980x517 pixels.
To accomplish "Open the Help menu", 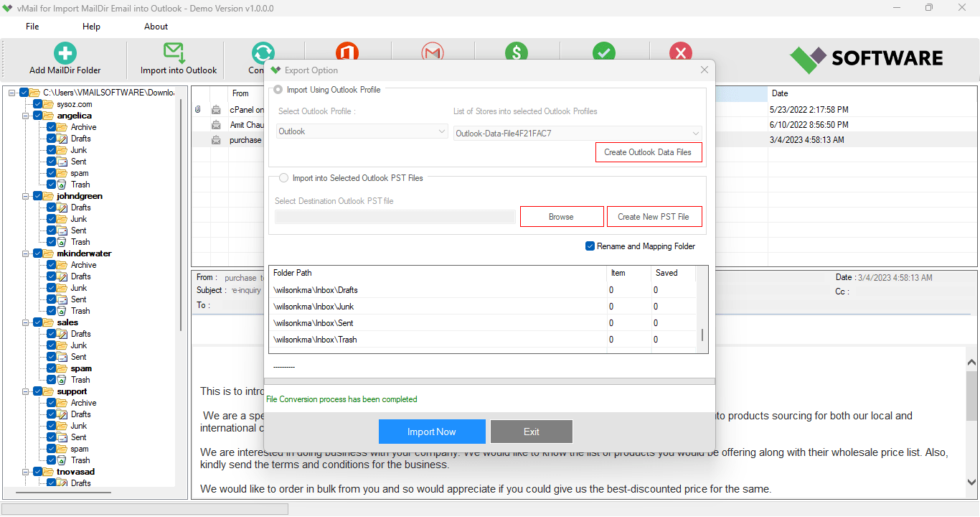I will (91, 27).
